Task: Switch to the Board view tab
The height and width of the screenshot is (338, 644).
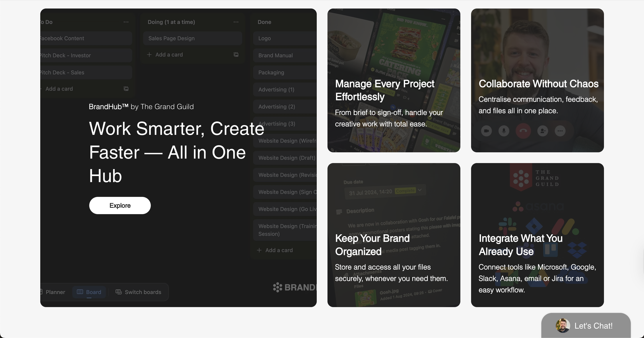Action: pyautogui.click(x=89, y=292)
